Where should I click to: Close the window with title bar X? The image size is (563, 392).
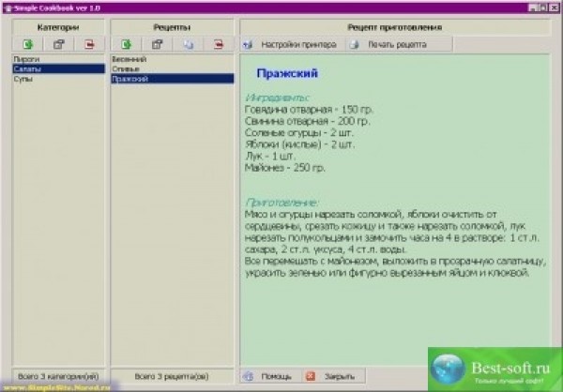555,8
